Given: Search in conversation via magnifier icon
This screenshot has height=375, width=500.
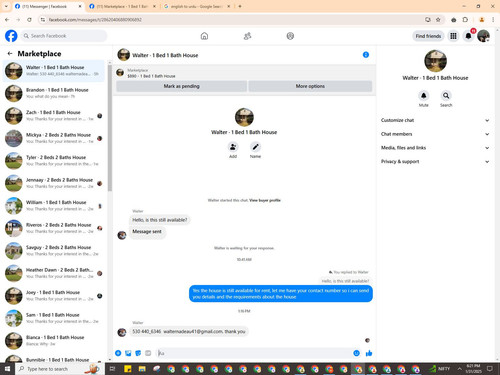Looking at the screenshot, I should click(446, 96).
